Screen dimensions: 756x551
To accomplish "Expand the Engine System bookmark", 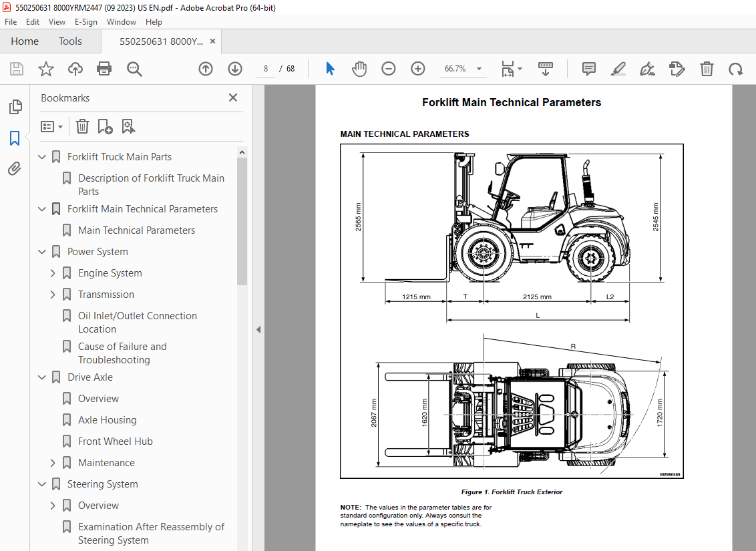I will point(53,273).
